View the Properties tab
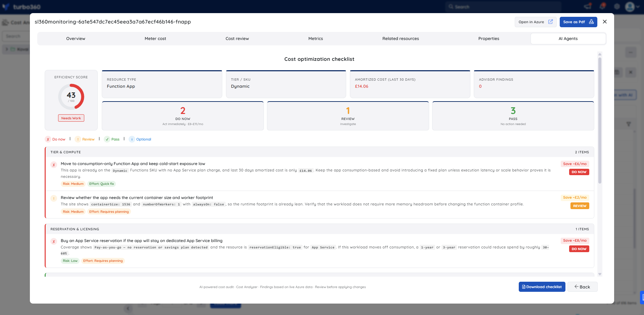Image resolution: width=644 pixels, height=315 pixels. pyautogui.click(x=489, y=39)
